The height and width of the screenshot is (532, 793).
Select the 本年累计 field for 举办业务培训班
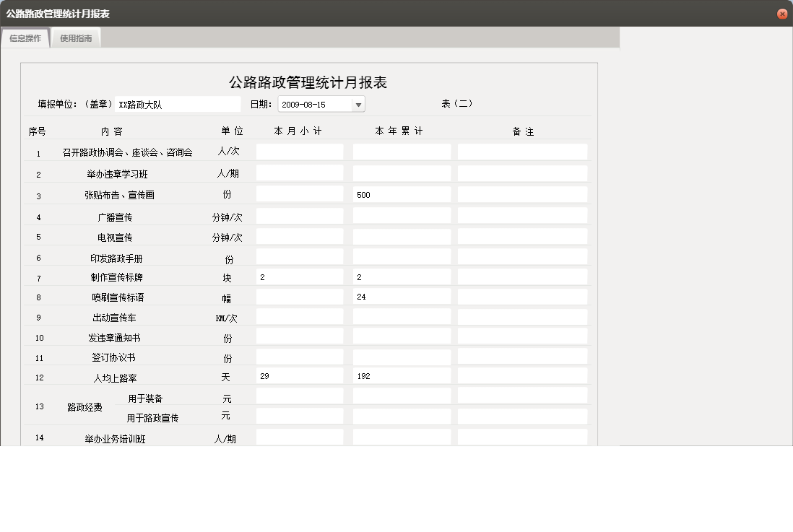tap(400, 437)
